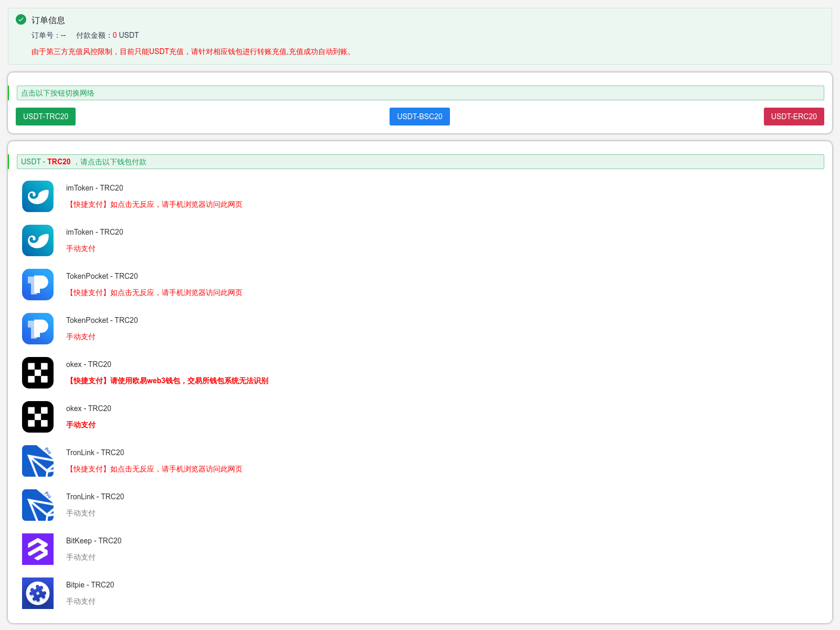Choose imToken 手动支付 manual payment

(81, 249)
